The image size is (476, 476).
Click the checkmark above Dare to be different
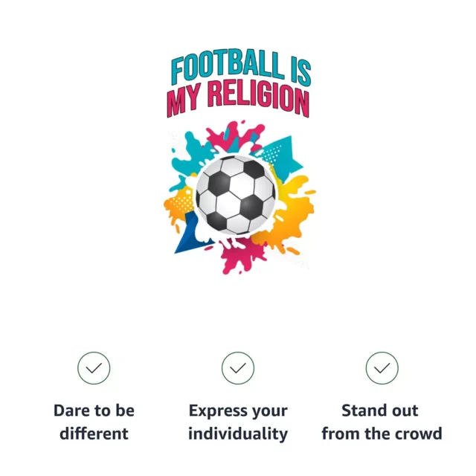[94, 368]
